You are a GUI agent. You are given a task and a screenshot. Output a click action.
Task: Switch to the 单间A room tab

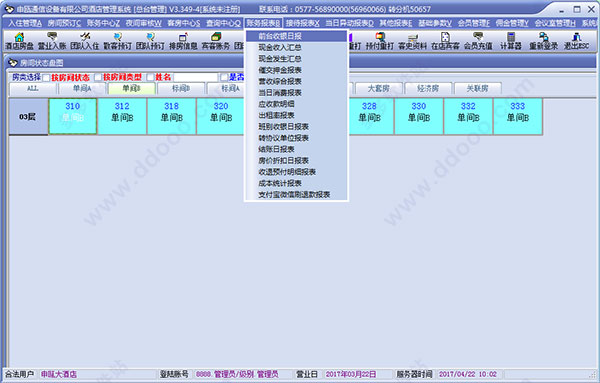82,88
